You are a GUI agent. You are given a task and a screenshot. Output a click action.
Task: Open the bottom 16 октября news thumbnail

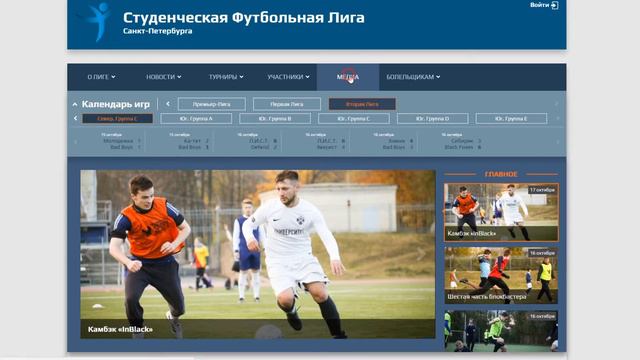(501, 331)
